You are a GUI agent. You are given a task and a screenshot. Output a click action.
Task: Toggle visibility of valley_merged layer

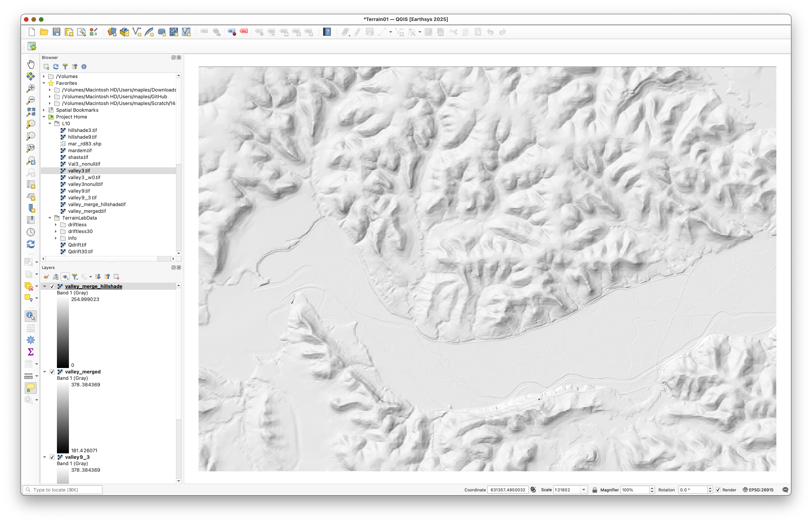point(52,372)
